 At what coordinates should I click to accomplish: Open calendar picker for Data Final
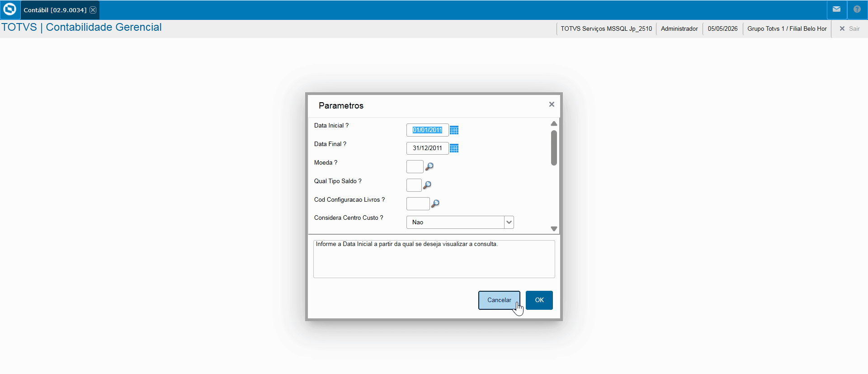(454, 148)
